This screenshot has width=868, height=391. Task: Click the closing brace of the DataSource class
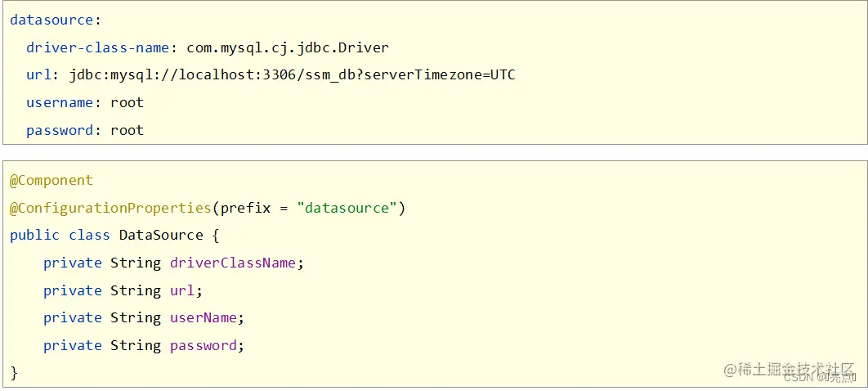click(14, 373)
